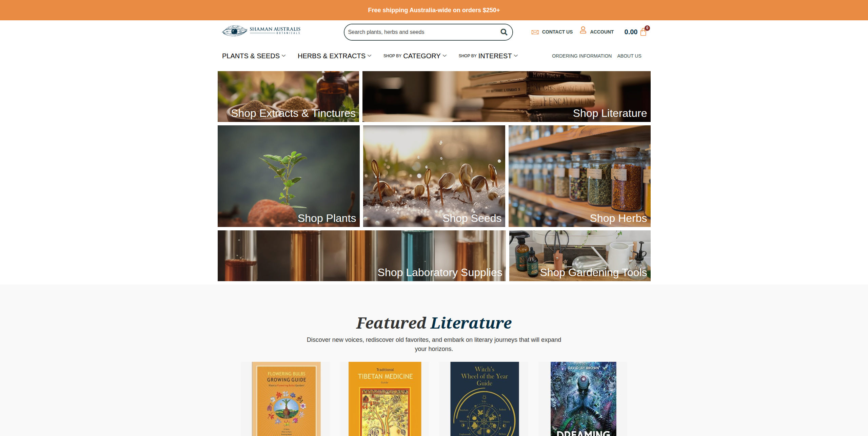The image size is (868, 436).
Task: Click the Contact Us envelope icon
Action: (535, 32)
